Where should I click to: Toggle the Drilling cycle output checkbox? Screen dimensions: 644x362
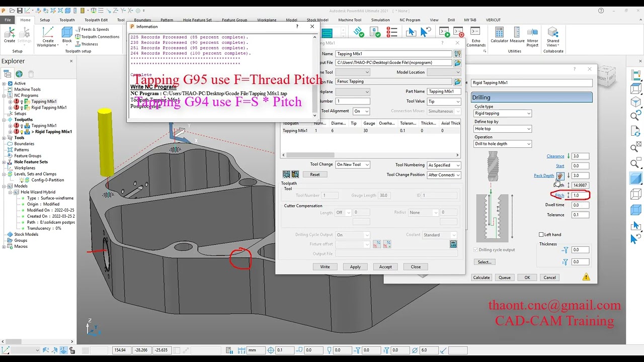coord(476,250)
